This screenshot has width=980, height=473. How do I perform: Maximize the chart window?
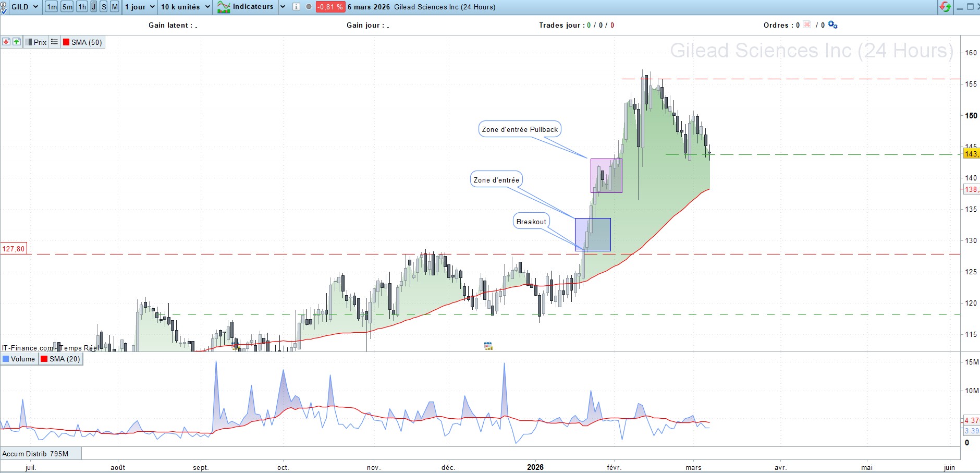pyautogui.click(x=970, y=7)
